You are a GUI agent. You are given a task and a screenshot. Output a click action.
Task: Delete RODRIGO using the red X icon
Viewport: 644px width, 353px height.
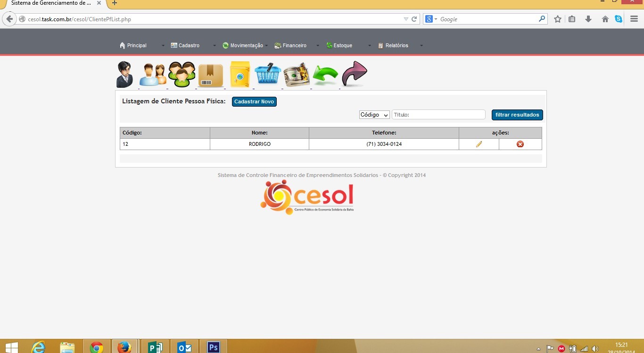(x=520, y=144)
